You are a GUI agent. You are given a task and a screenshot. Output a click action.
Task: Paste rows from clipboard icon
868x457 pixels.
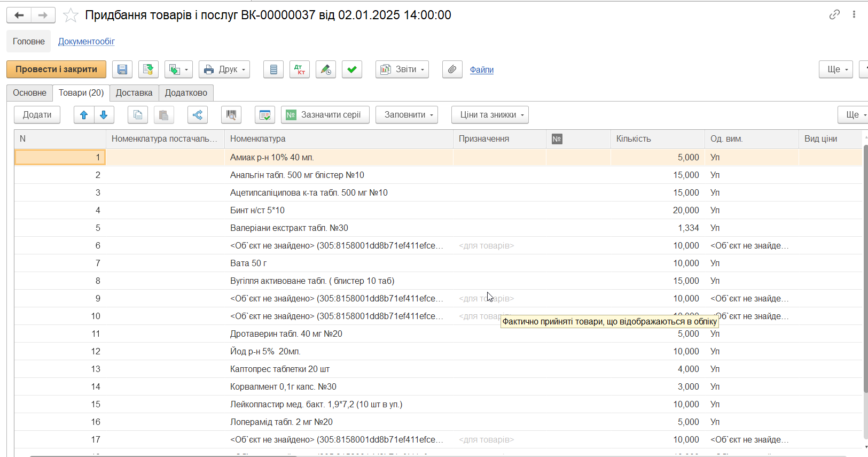[x=164, y=115]
